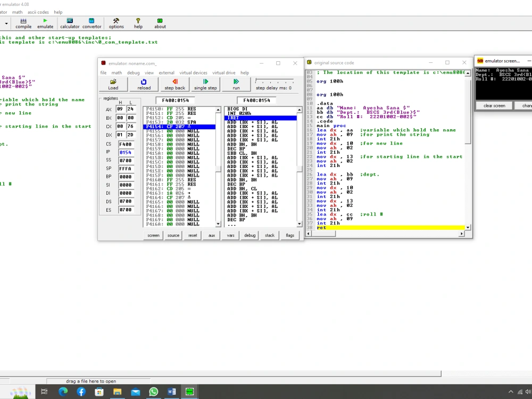
Task: Select the main proc source line
Action: click(x=331, y=126)
